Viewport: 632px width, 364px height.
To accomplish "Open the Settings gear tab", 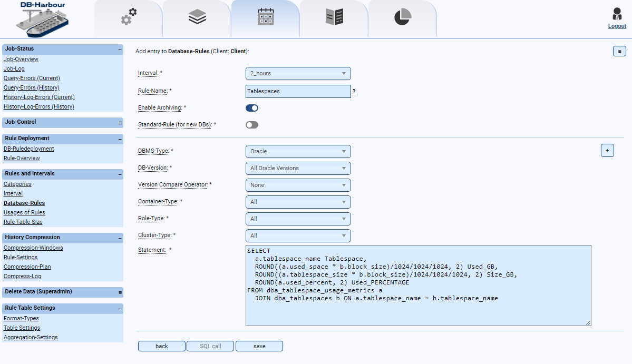I will pyautogui.click(x=128, y=17).
